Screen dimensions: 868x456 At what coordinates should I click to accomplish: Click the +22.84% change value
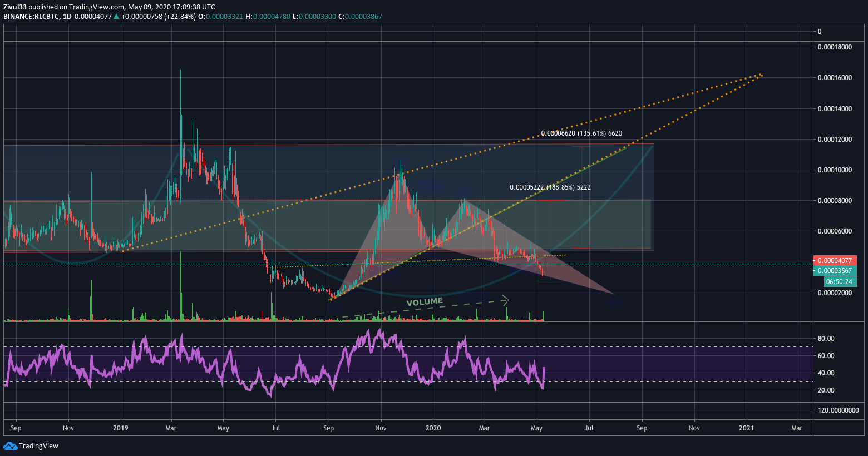pos(181,17)
